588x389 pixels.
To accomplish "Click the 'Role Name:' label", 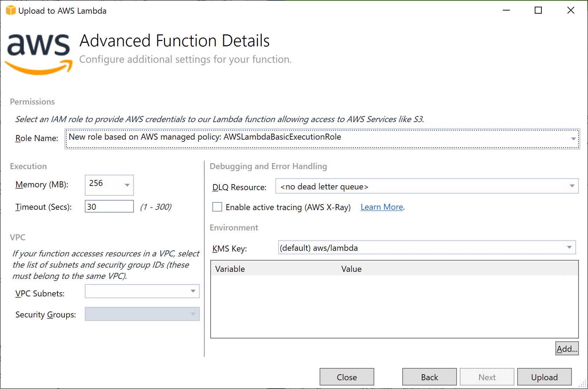I will (x=37, y=138).
